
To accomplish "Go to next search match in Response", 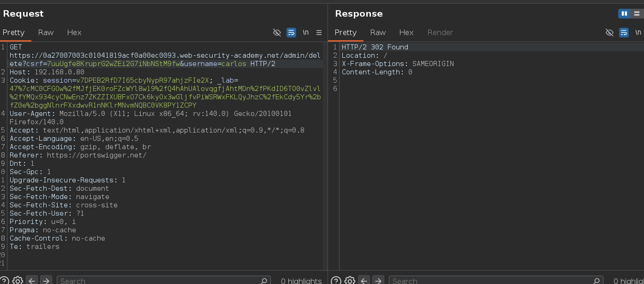I will pos(378,280).
